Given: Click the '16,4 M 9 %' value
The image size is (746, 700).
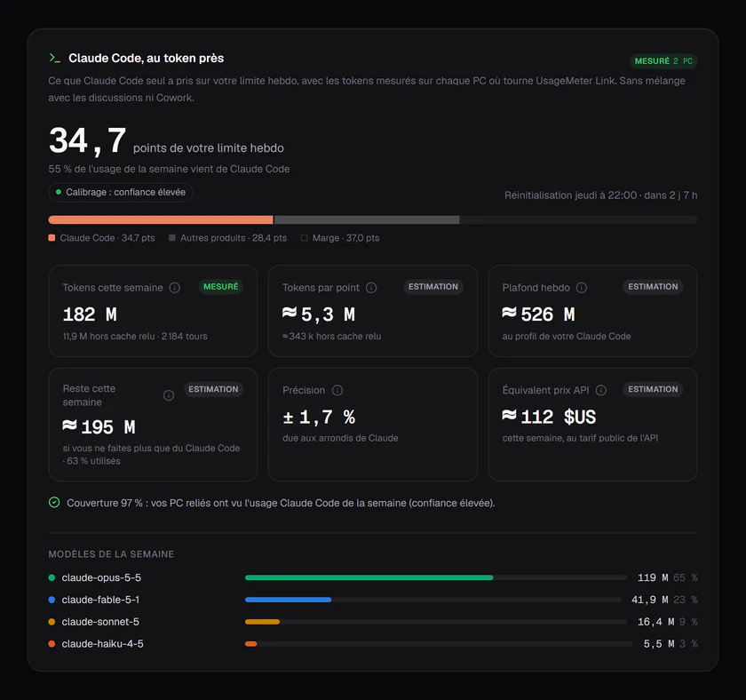Looking at the screenshot, I should click(x=668, y=622).
